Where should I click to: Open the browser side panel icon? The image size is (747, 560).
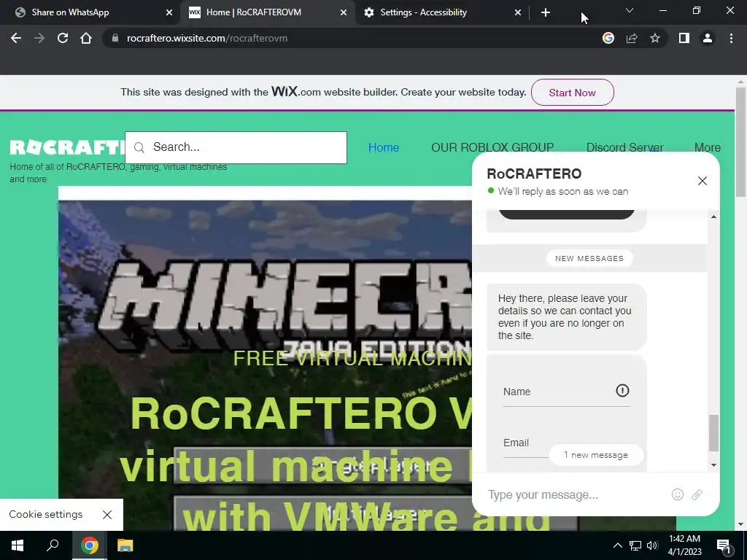(684, 38)
